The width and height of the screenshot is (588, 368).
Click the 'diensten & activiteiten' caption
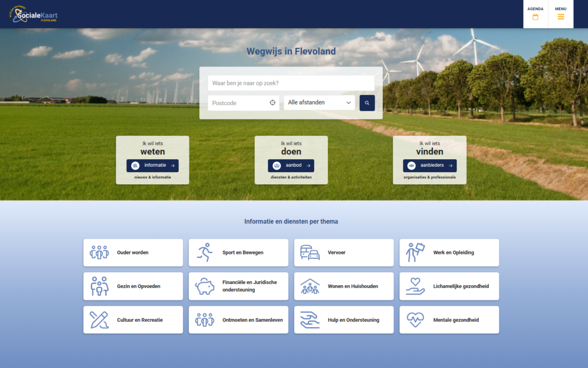[291, 177]
